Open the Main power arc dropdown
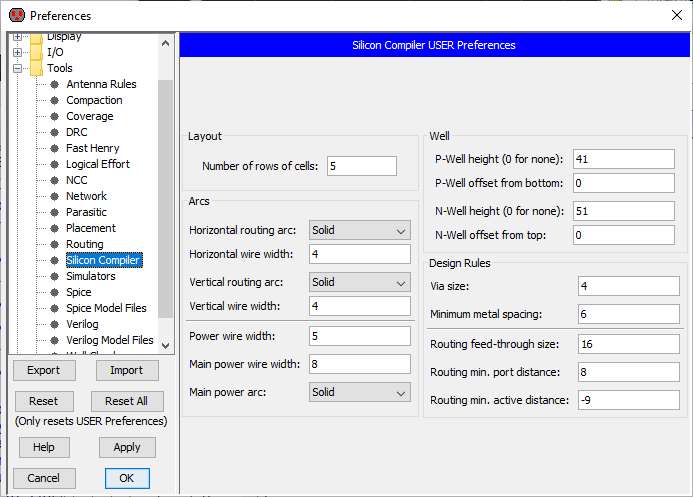 click(x=360, y=393)
